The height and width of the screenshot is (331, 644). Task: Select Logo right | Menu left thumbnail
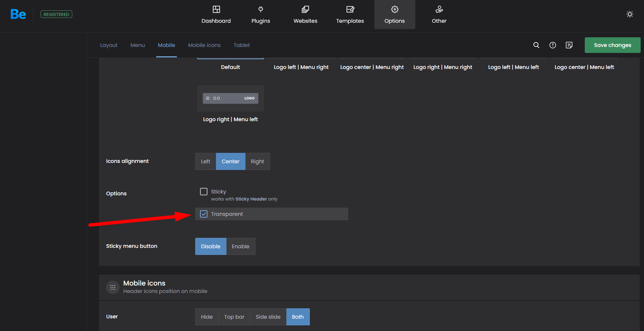tap(231, 98)
